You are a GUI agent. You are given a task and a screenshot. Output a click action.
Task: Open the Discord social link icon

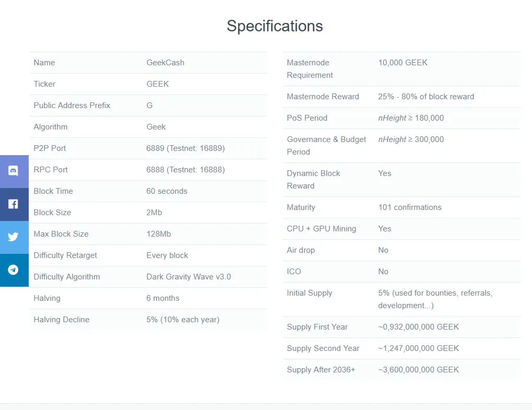(13, 171)
